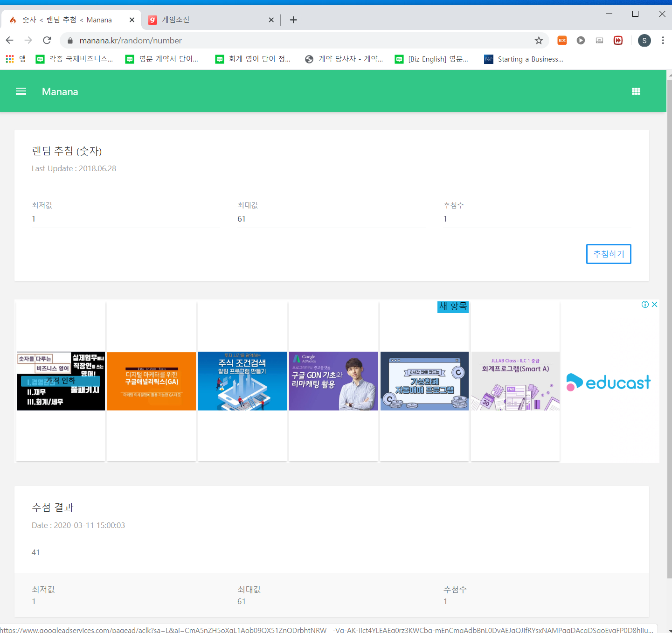
Task: Open the apps grid icon in header
Action: point(636,91)
